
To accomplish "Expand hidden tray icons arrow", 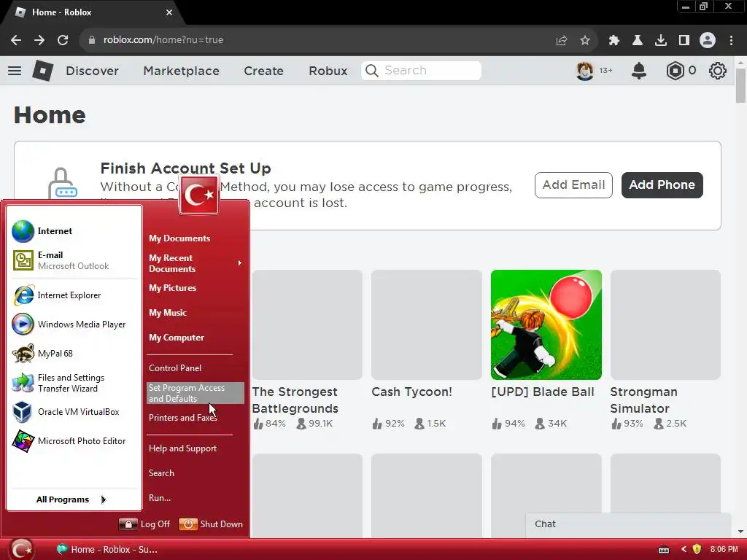I will pos(684,549).
